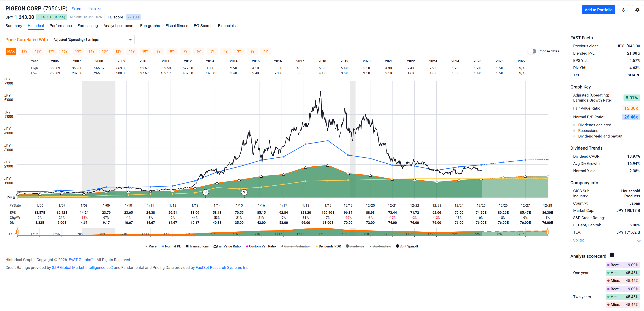Expand the External Links menu
The height and width of the screenshot is (311, 644).
coord(86,9)
